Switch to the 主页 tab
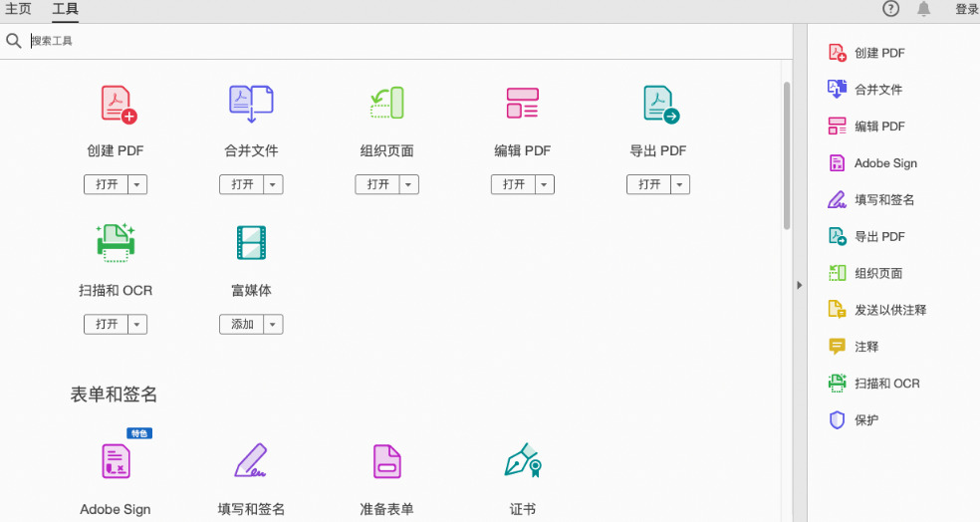 (x=18, y=9)
